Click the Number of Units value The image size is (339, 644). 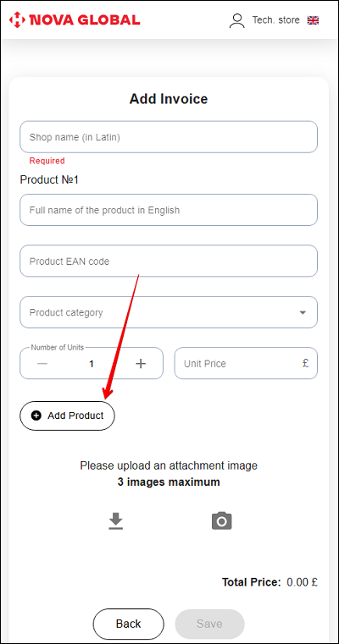coord(92,364)
